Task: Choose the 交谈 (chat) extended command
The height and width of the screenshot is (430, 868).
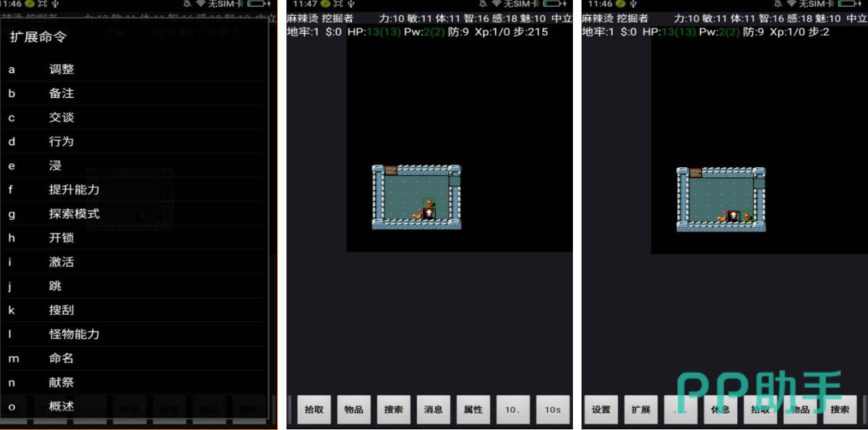Action: 61,117
